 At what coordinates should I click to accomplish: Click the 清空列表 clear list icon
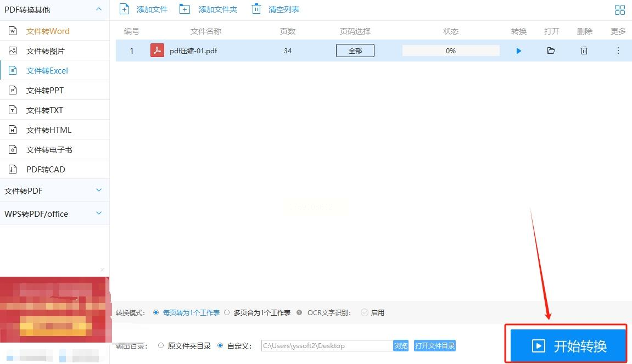[256, 9]
